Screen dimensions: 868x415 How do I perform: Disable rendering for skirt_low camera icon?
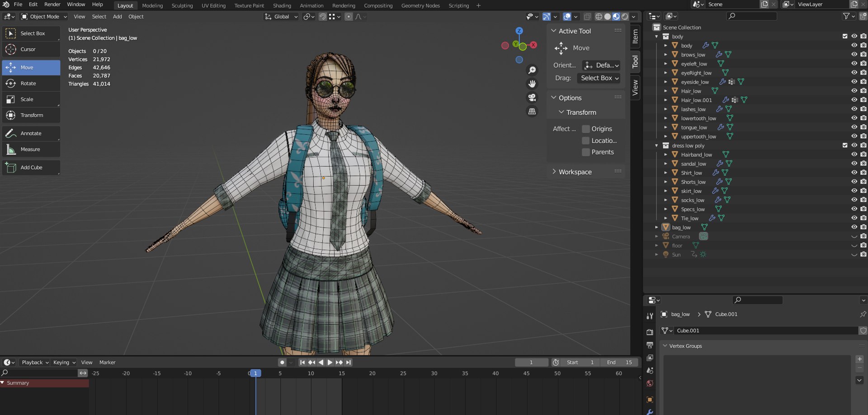coord(863,191)
